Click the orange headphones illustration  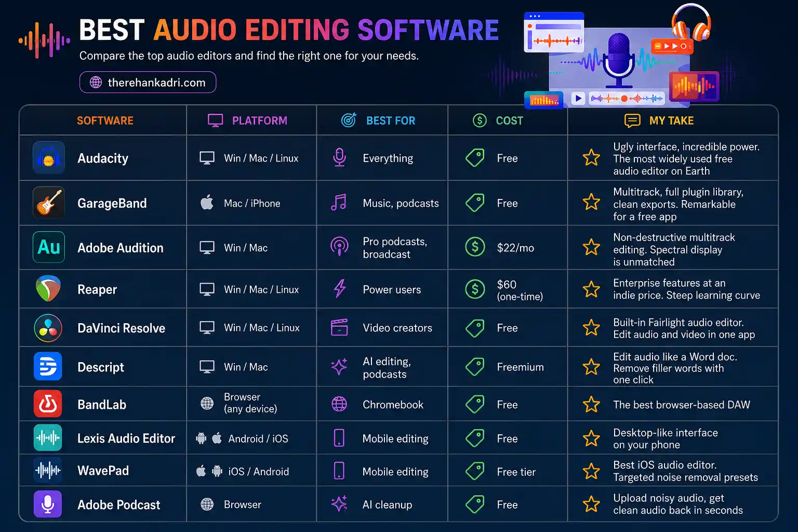691,22
